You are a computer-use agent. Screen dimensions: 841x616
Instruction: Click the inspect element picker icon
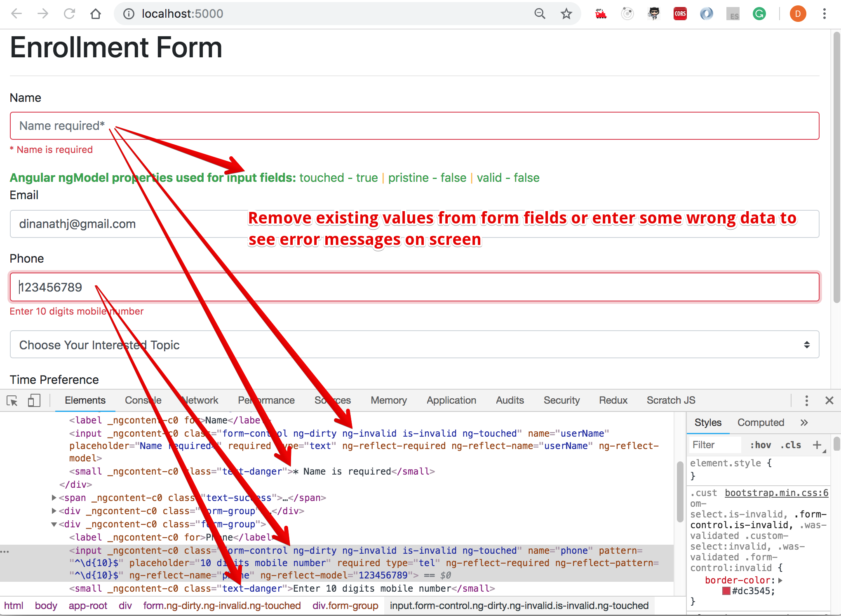click(x=12, y=400)
